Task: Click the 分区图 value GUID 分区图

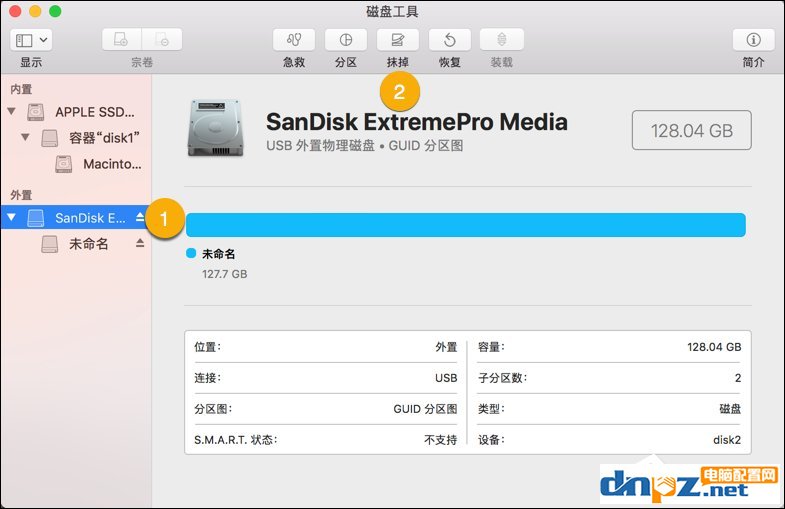Action: coord(425,409)
